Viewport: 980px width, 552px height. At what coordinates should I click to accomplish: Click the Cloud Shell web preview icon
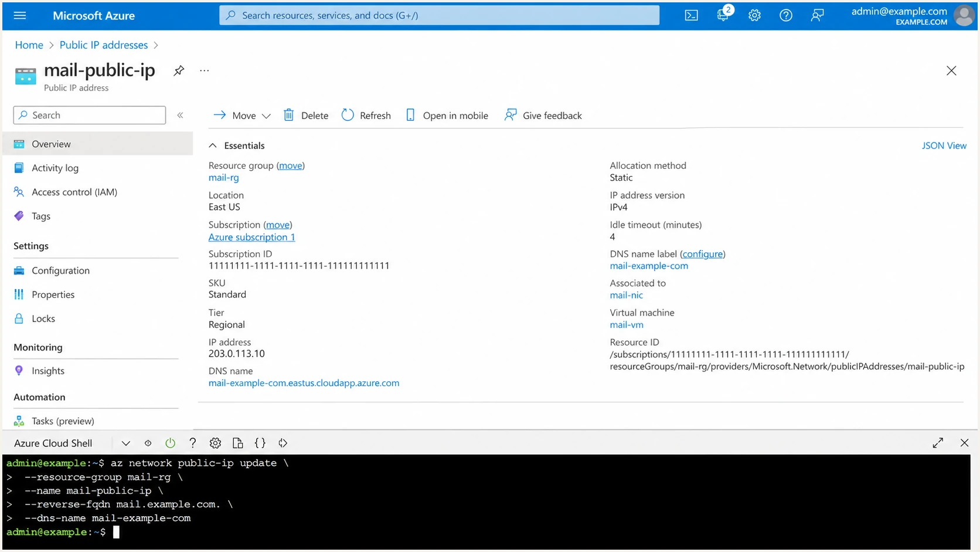click(283, 443)
